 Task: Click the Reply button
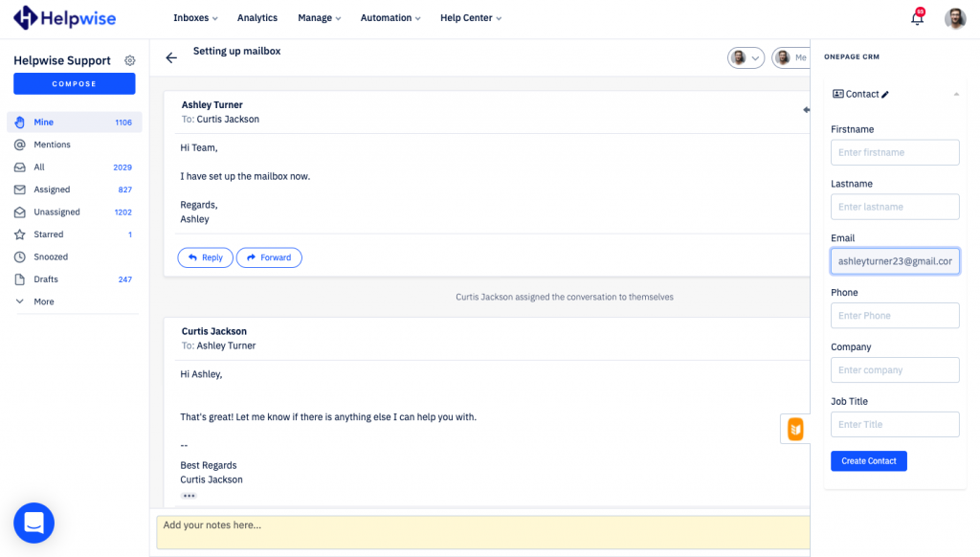205,257
